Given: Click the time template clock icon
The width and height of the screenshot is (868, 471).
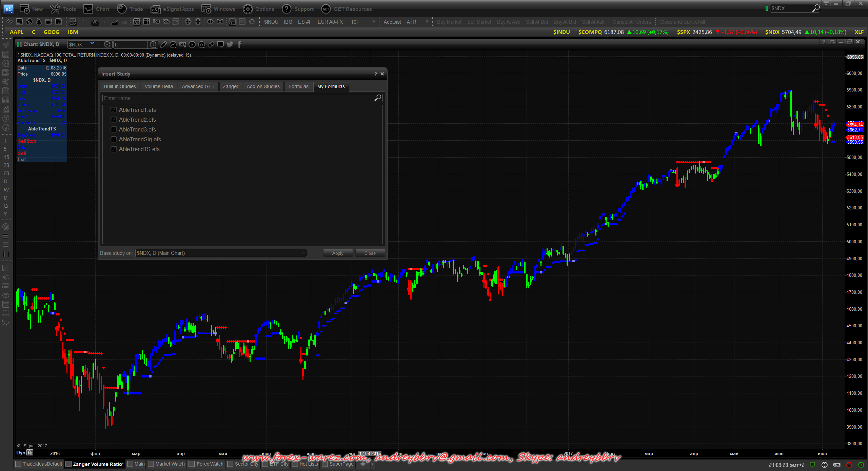Looking at the screenshot, I should [x=153, y=44].
